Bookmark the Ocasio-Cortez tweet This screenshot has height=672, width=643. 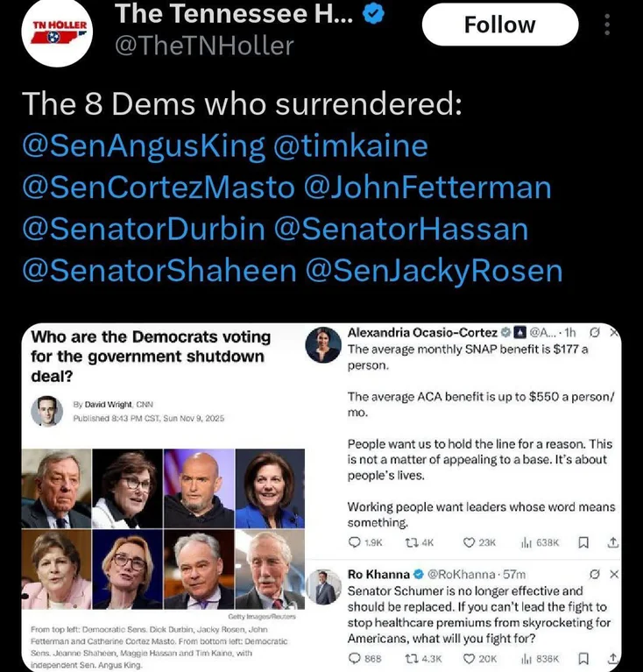(583, 543)
